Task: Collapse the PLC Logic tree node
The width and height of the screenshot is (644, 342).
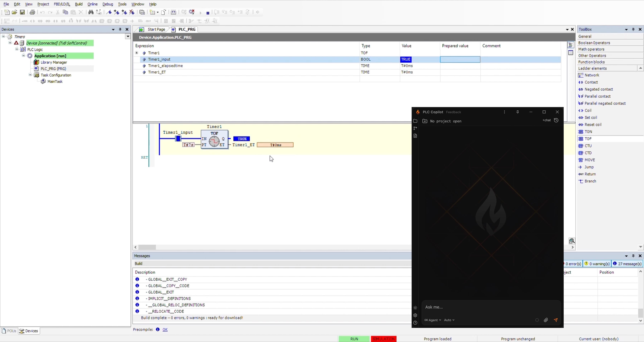Action: (x=17, y=49)
